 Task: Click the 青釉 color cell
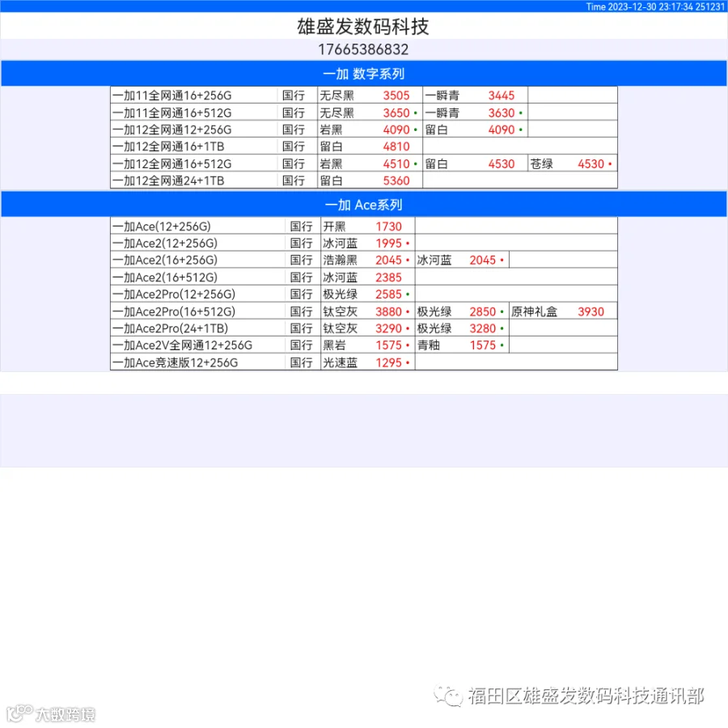(x=429, y=345)
